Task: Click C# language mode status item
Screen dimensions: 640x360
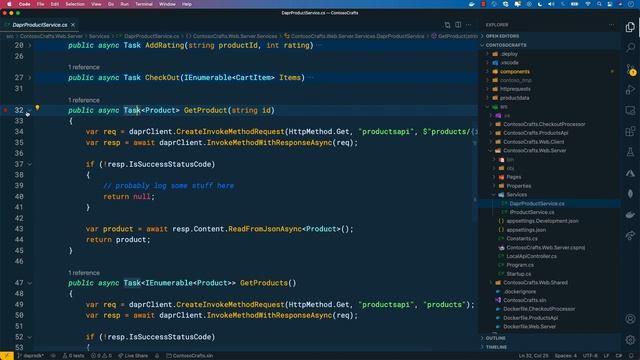Action: 618,356
